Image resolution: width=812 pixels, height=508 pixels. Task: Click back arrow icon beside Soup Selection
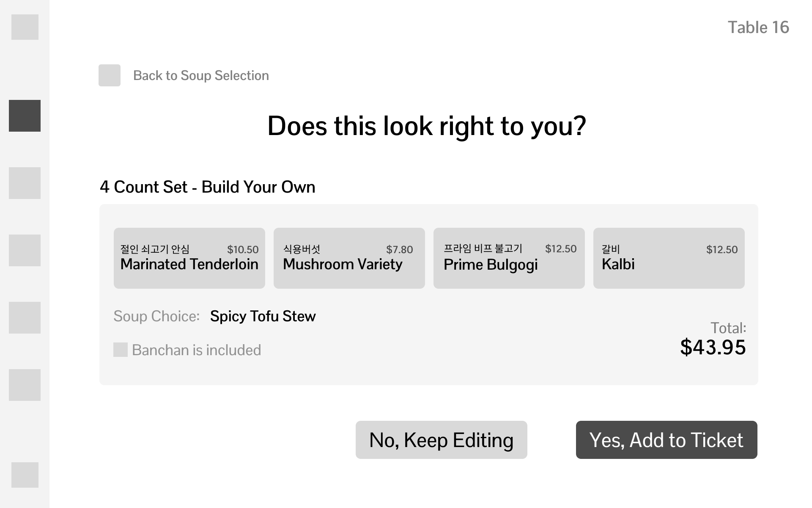[x=110, y=75]
